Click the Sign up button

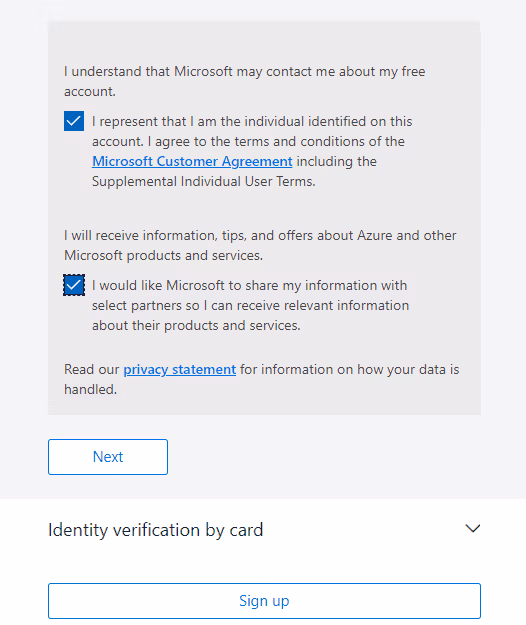point(264,601)
